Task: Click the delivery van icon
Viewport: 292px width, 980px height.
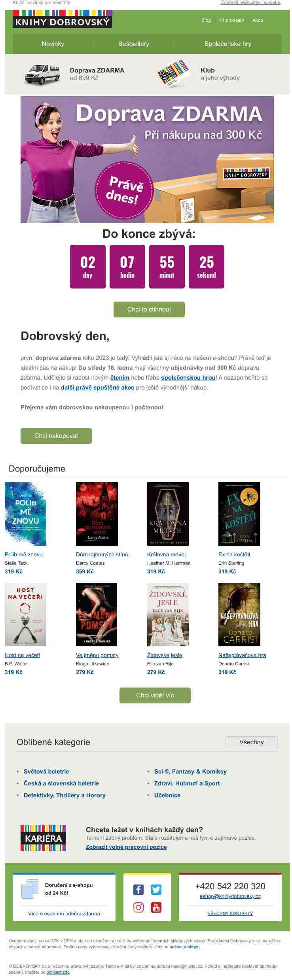Action: point(42,74)
